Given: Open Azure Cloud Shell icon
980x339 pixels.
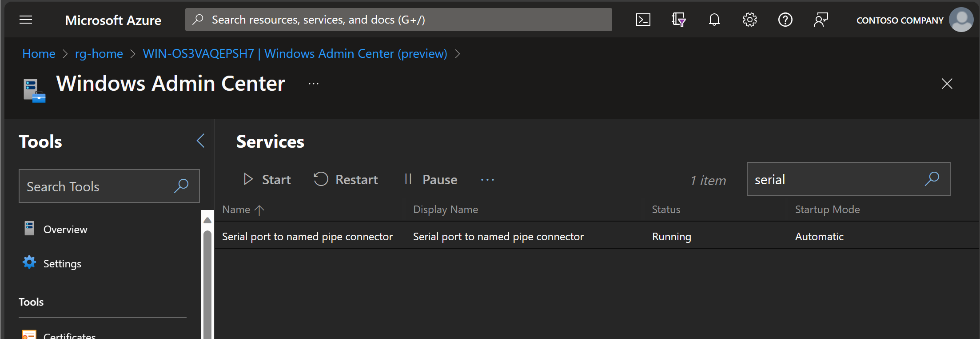Looking at the screenshot, I should coord(643,20).
